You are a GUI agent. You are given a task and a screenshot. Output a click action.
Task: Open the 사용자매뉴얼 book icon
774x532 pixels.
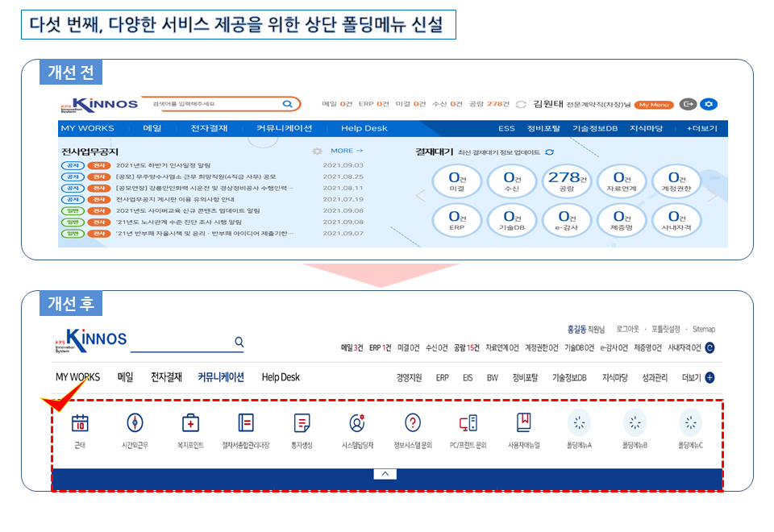[x=524, y=423]
